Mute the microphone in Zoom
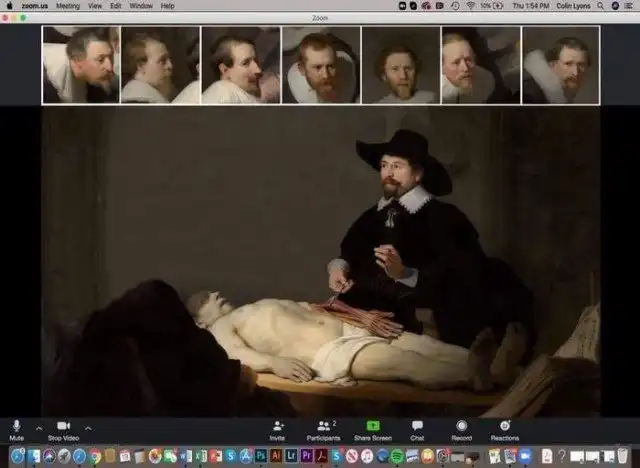Viewport: 640px width, 468px height. click(x=16, y=427)
